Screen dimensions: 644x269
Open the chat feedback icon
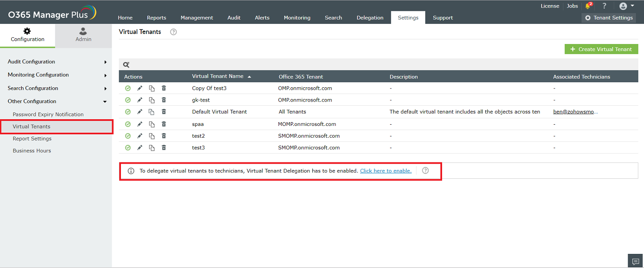pyautogui.click(x=635, y=260)
